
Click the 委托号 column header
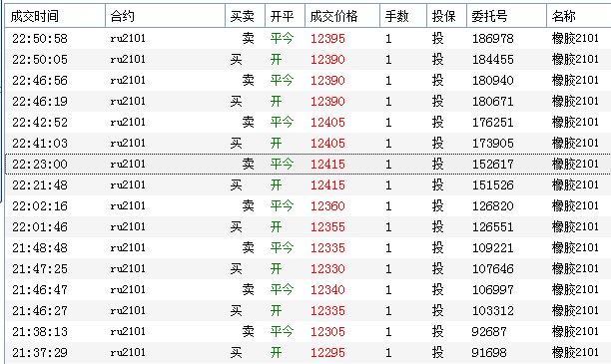(x=506, y=16)
